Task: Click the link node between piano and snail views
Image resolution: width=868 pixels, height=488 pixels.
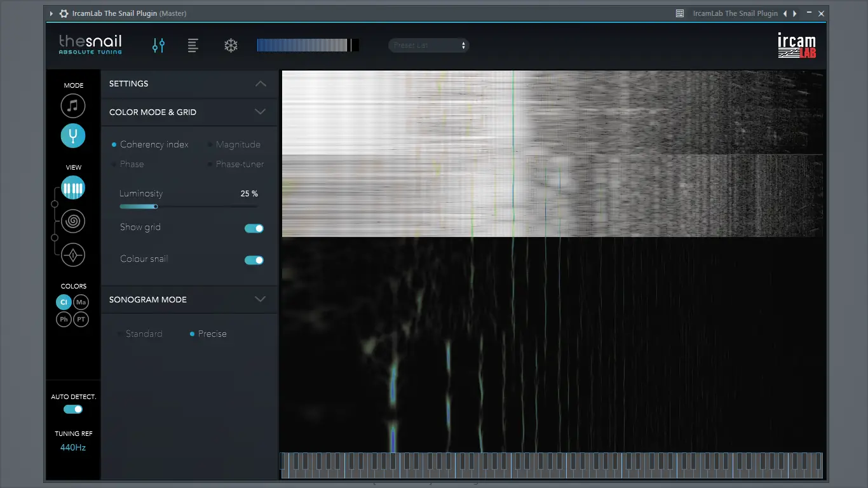Action: pyautogui.click(x=54, y=204)
